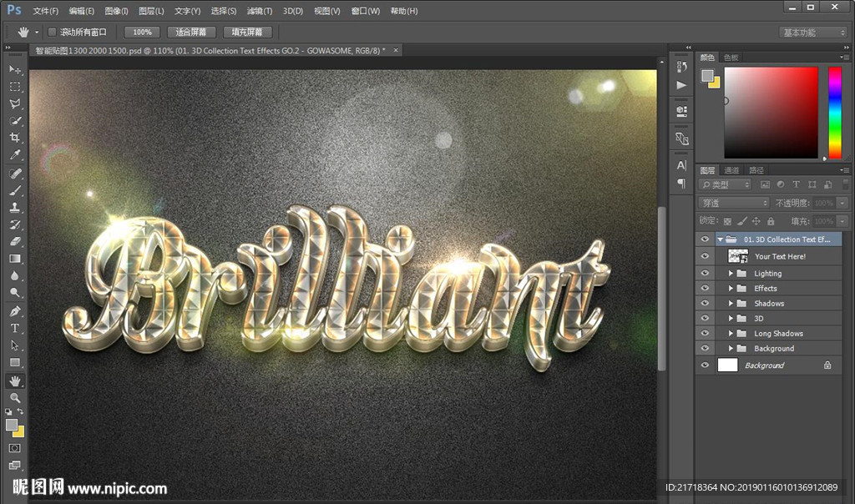Choose the Horizontal Type tool
This screenshot has width=855, height=504.
click(15, 328)
